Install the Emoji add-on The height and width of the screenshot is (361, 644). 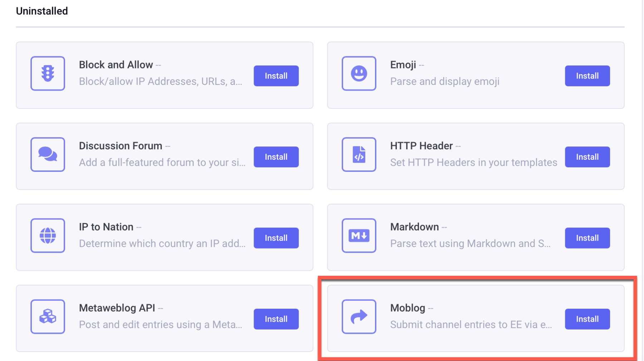tap(587, 76)
